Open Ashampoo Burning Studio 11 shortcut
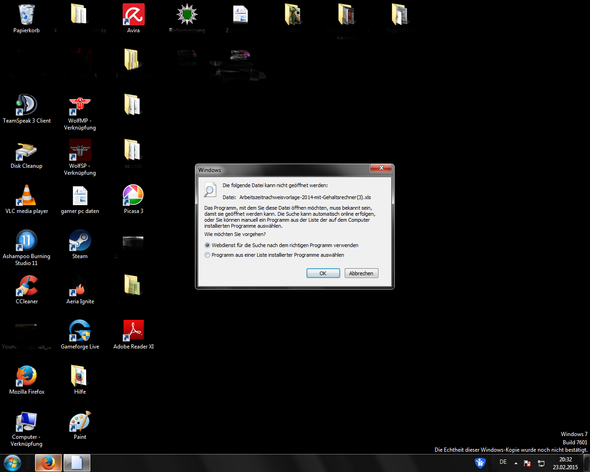The height and width of the screenshot is (472, 590). [x=26, y=247]
